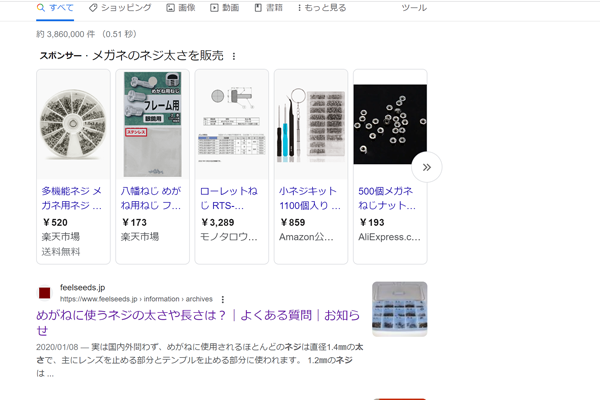Switch to the 動画 tab
Screen dimensions: 600x400
[225, 8]
